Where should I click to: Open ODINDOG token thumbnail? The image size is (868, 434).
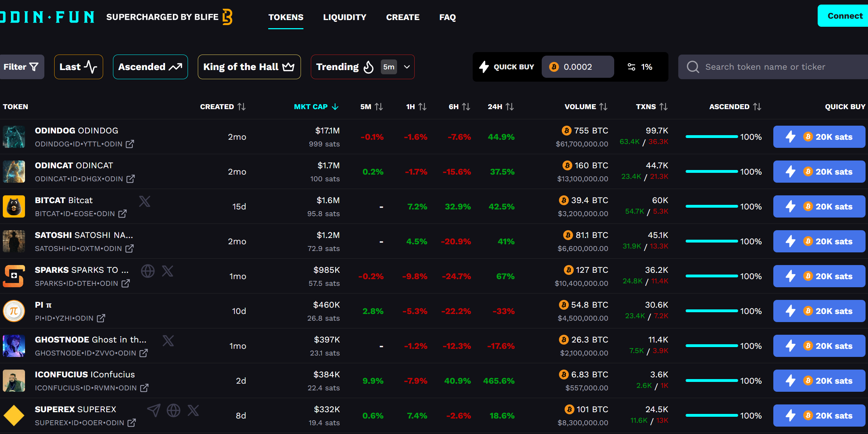point(14,137)
